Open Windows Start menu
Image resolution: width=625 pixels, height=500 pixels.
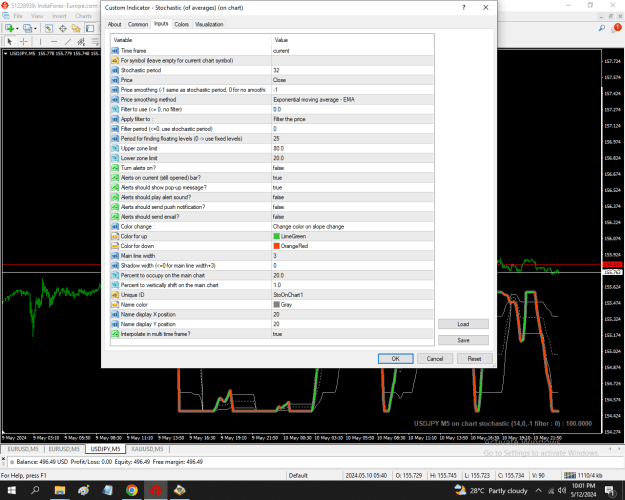pyautogui.click(x=11, y=490)
